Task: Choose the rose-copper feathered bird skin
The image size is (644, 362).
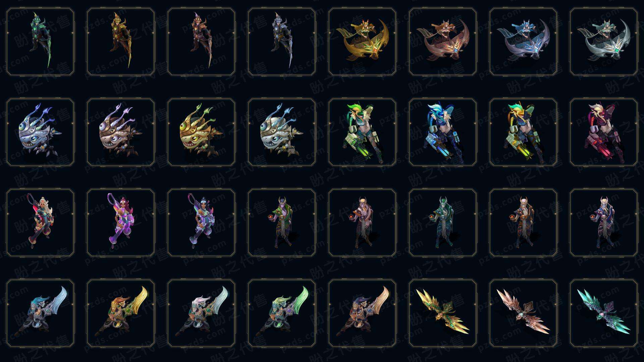Action: point(523,313)
